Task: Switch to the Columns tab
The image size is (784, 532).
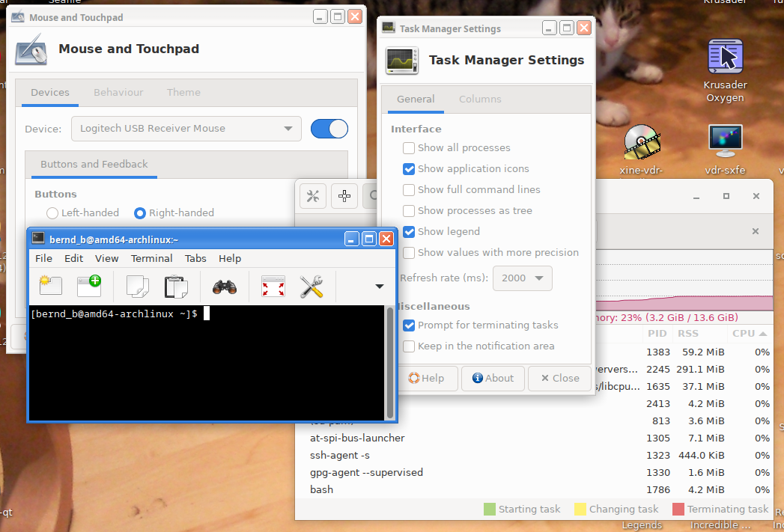Action: tap(480, 99)
